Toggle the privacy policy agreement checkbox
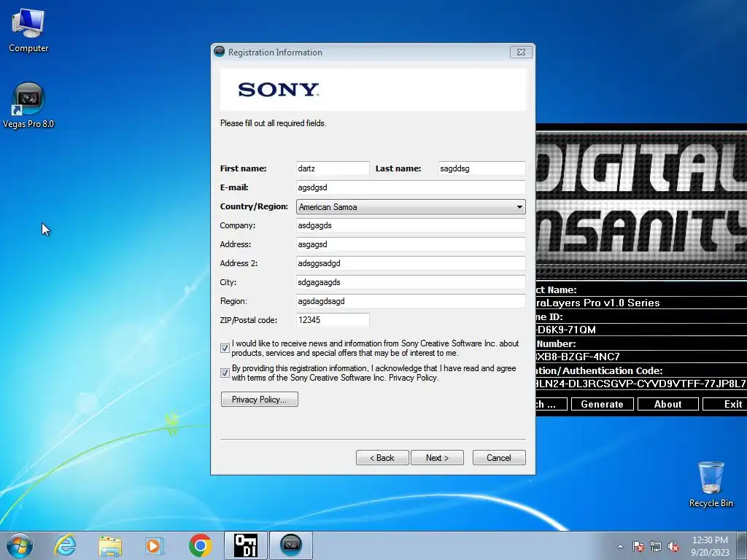Screen dimensions: 747x560 point(225,373)
